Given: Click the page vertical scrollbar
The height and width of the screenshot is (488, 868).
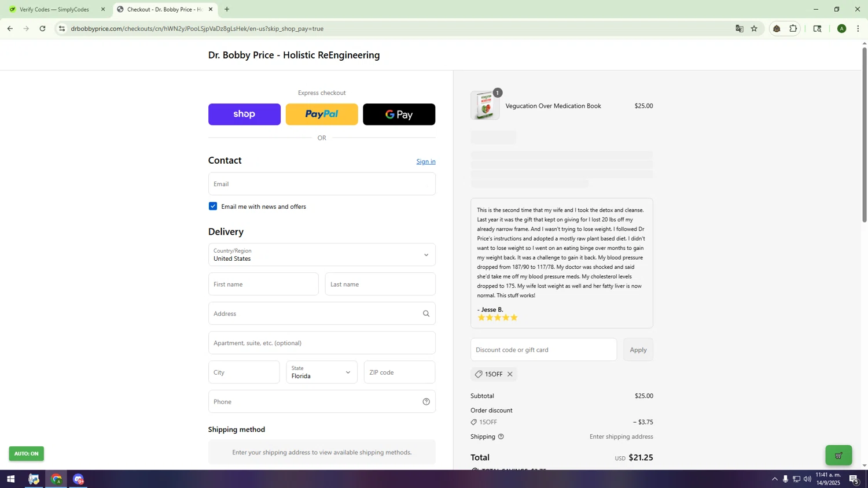Looking at the screenshot, I should [865, 136].
